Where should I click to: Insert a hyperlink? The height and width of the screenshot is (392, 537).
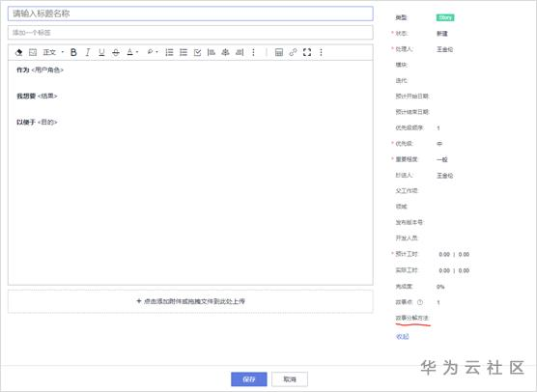tap(293, 52)
